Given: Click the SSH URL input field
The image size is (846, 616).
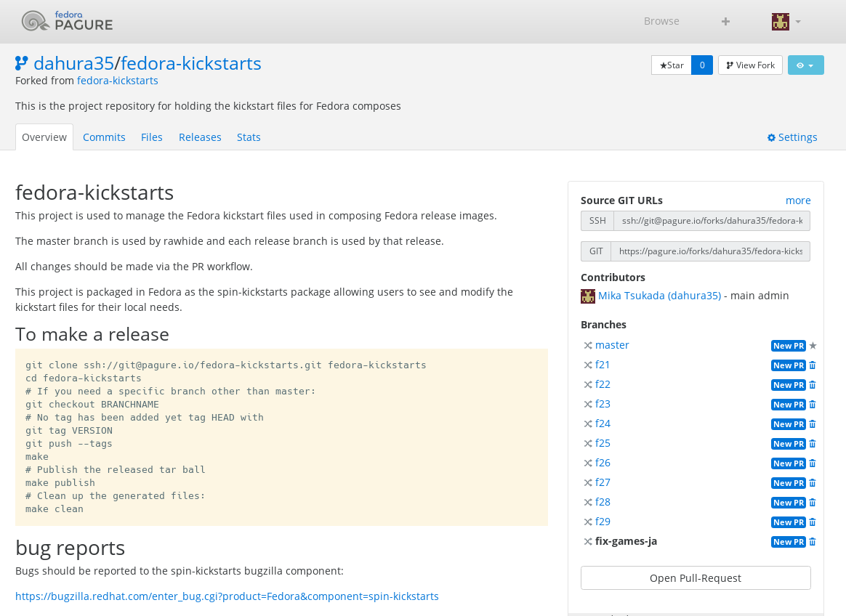Looking at the screenshot, I should (x=712, y=221).
